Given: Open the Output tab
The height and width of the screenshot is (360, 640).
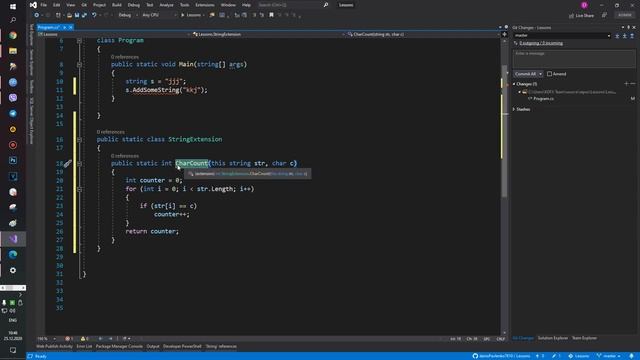Looking at the screenshot, I should tap(153, 347).
